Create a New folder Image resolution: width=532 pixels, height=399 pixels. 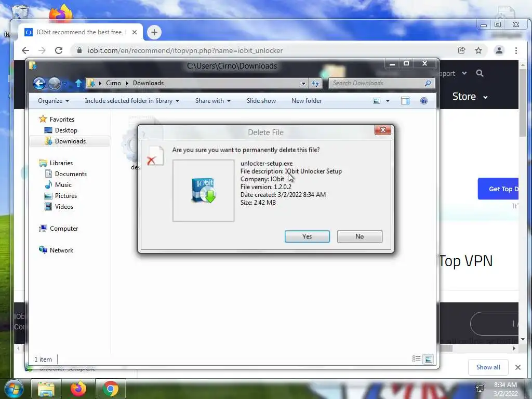[307, 101]
